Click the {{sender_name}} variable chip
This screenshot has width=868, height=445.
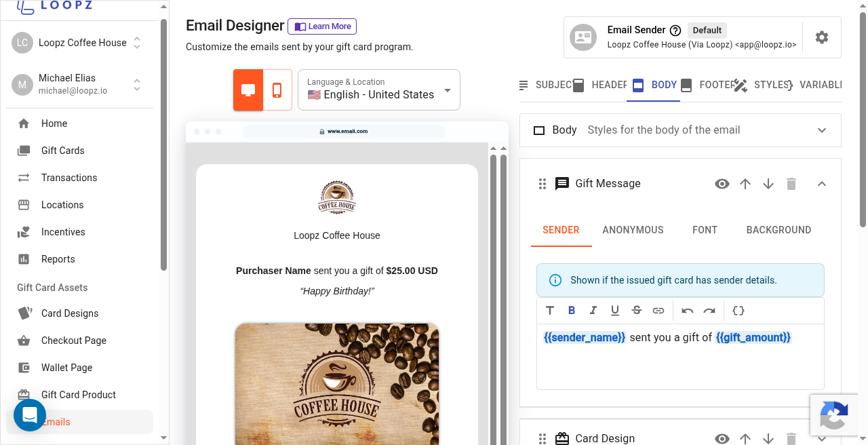(x=585, y=337)
